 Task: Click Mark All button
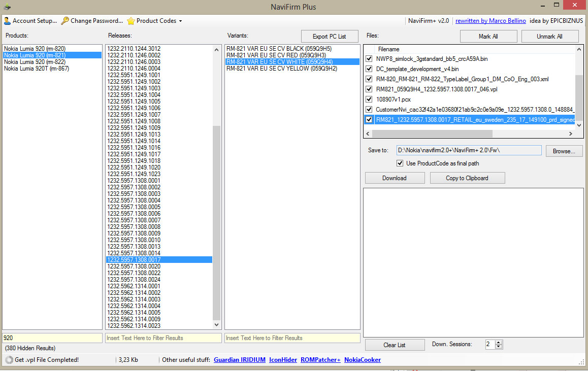488,37
